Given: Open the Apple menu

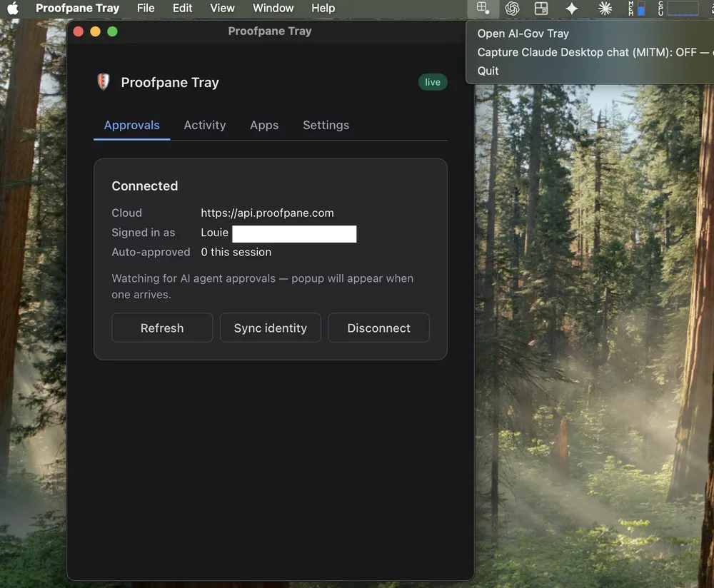Looking at the screenshot, I should point(13,8).
